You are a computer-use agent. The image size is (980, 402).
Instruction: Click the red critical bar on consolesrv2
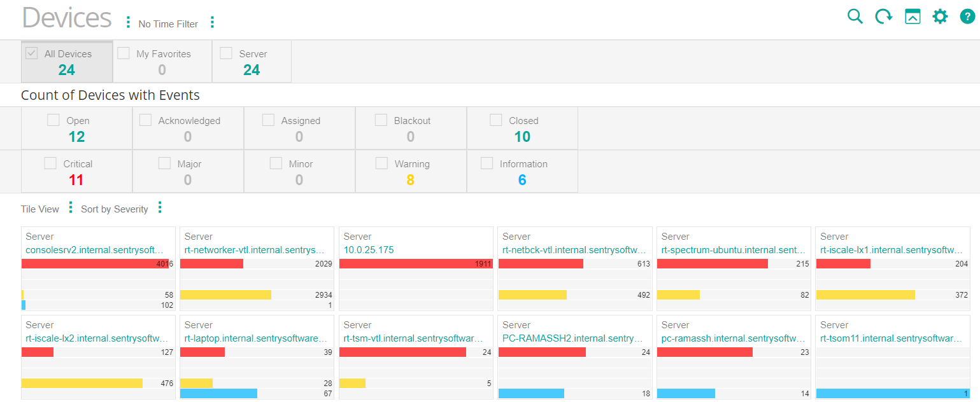[x=96, y=263]
